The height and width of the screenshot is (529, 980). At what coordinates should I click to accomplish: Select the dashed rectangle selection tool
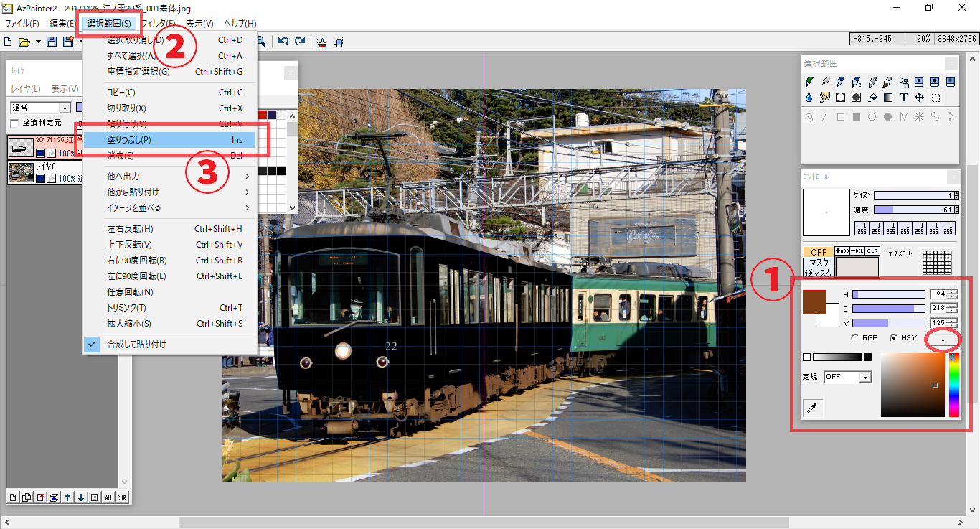coord(936,97)
